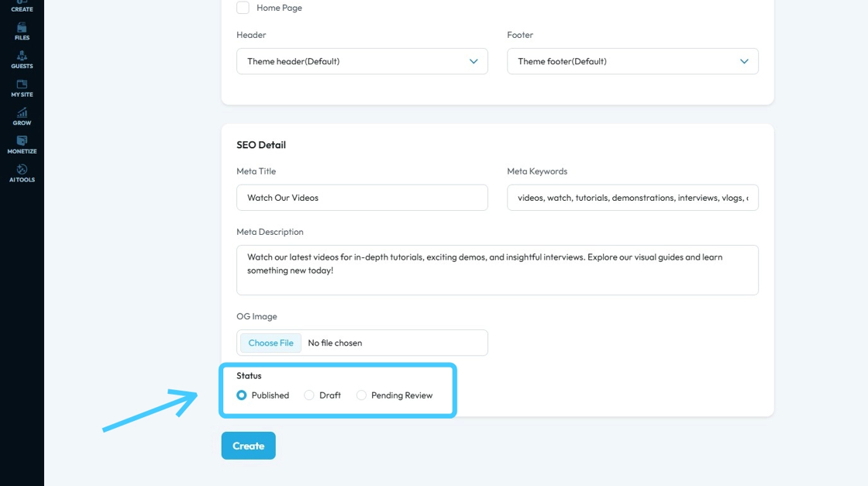Open the AI Tools icon
Viewport: 868px width, 486px height.
click(x=22, y=170)
